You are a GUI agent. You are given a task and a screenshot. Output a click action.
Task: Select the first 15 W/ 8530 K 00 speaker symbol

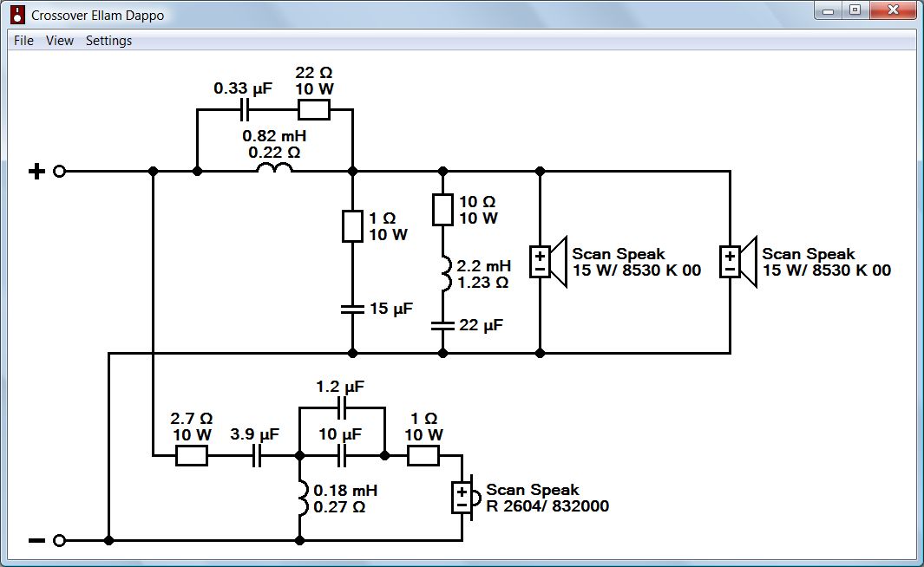coord(548,262)
